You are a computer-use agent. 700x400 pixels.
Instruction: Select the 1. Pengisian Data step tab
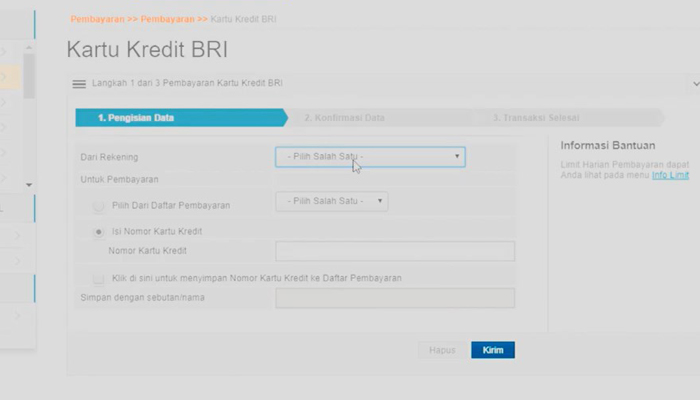click(x=182, y=118)
